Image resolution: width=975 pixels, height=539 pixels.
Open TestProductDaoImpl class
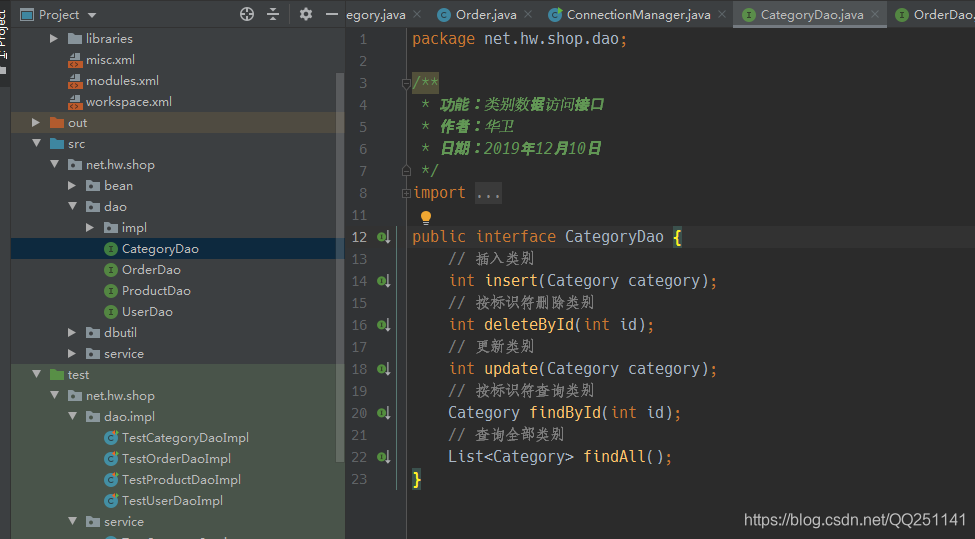point(181,480)
